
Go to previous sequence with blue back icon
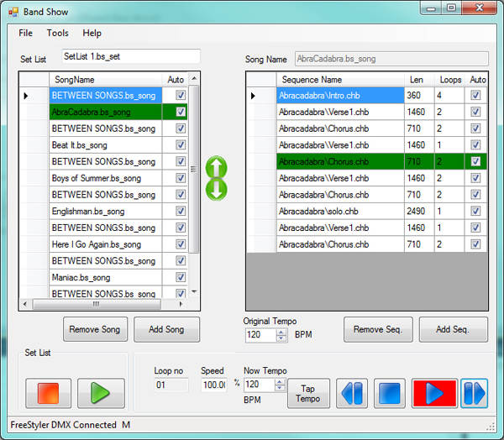[x=352, y=393]
